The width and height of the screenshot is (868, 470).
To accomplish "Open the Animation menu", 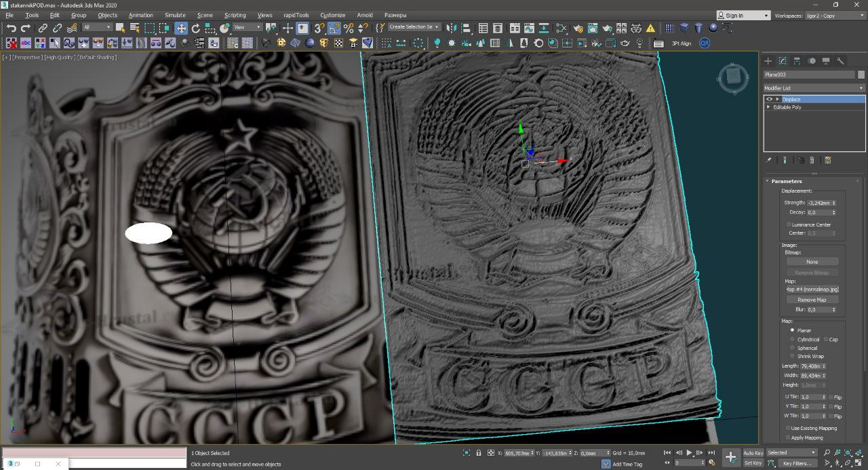I will point(140,15).
